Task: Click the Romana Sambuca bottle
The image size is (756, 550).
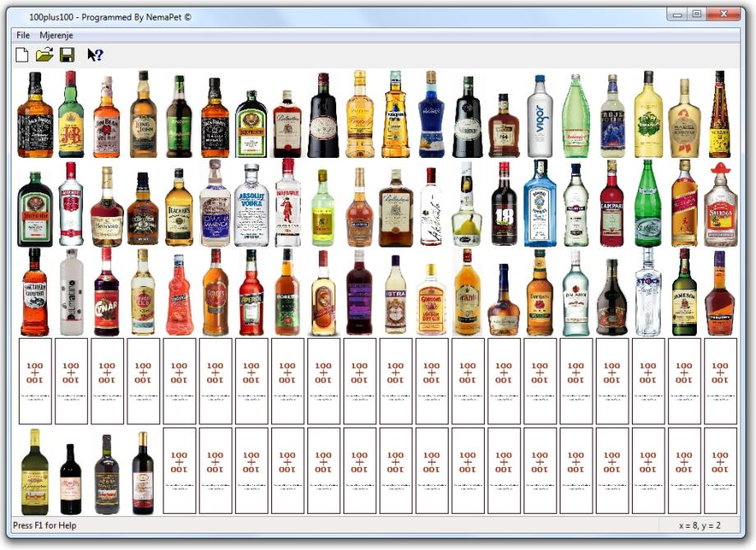Action: [215, 202]
